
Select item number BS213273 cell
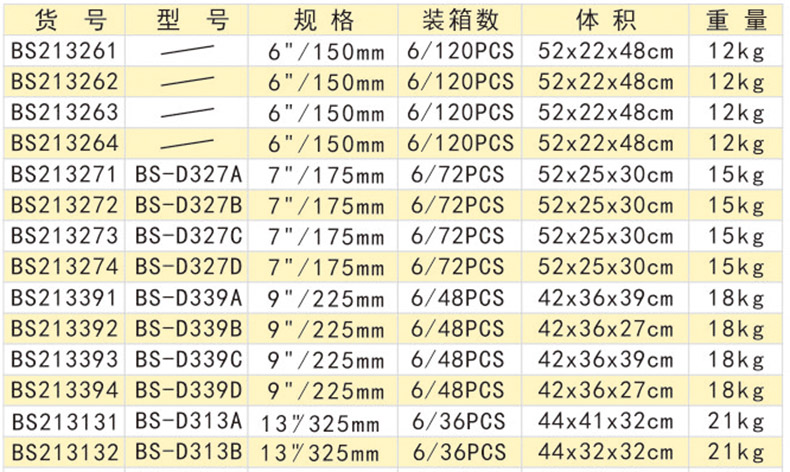(x=64, y=237)
